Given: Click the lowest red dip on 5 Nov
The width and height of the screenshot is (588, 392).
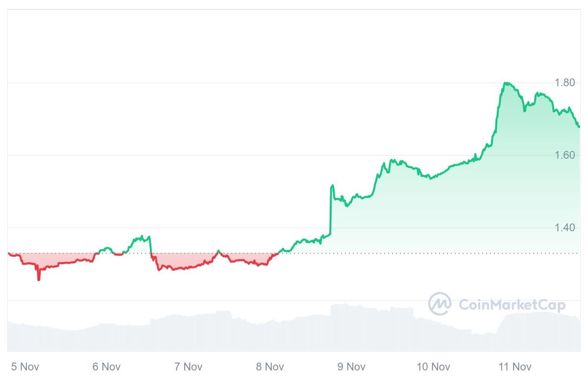Looking at the screenshot, I should coord(39,280).
